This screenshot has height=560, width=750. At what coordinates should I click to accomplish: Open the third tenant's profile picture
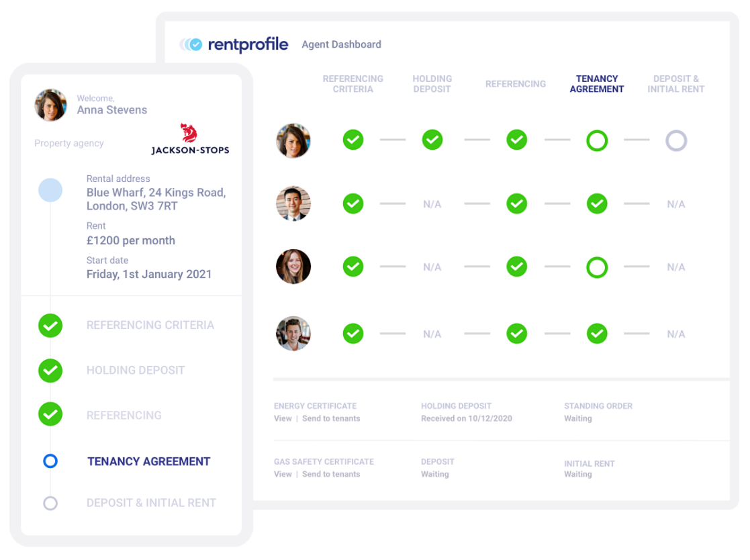293,266
